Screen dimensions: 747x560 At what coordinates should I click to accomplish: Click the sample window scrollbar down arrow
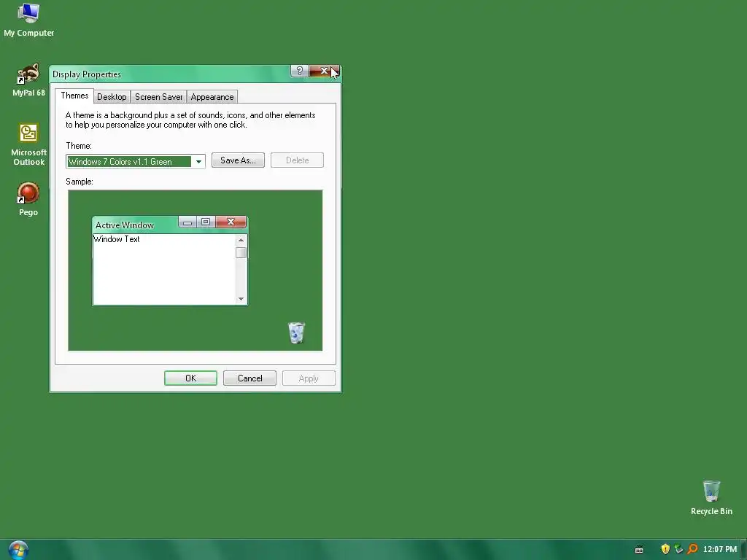click(x=241, y=299)
